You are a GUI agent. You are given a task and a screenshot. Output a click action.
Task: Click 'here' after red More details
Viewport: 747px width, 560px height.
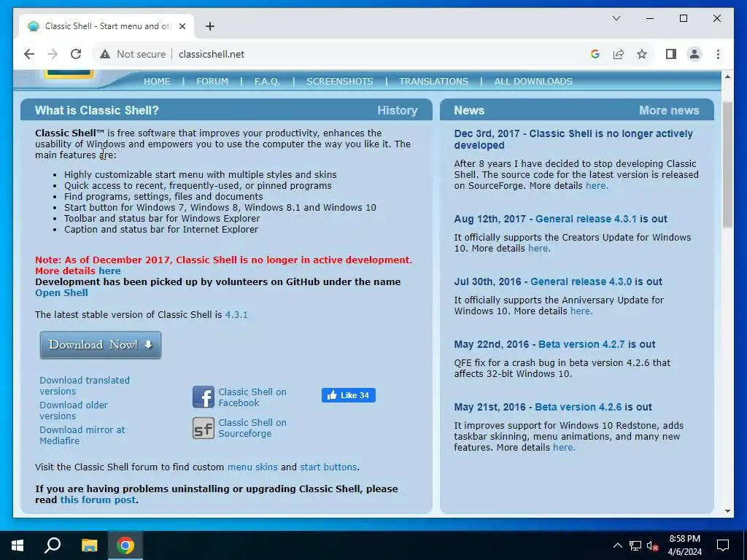point(109,271)
